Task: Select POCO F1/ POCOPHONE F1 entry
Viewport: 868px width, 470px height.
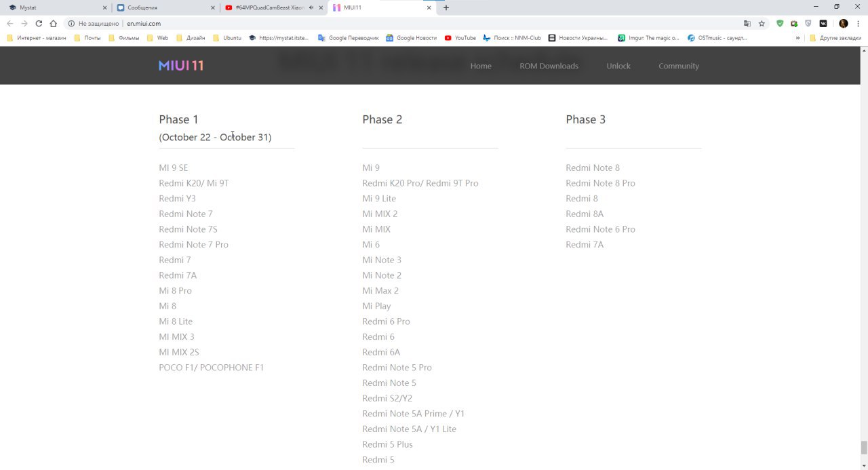Action: pyautogui.click(x=211, y=368)
